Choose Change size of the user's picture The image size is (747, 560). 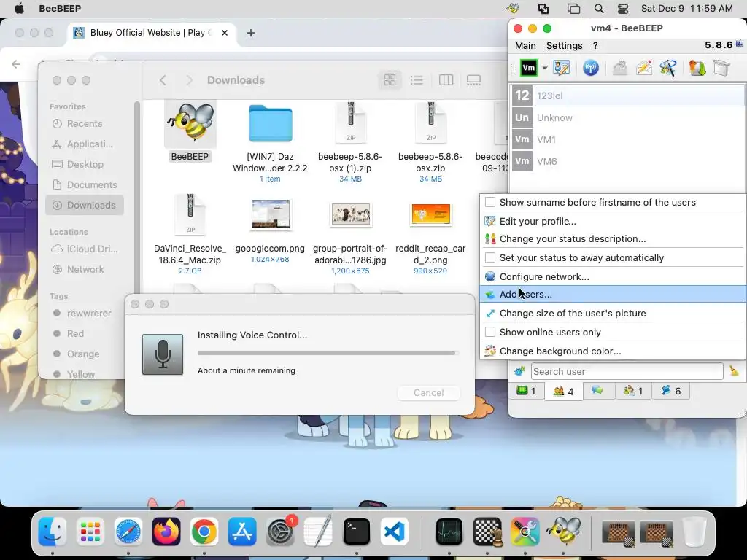(x=613, y=314)
